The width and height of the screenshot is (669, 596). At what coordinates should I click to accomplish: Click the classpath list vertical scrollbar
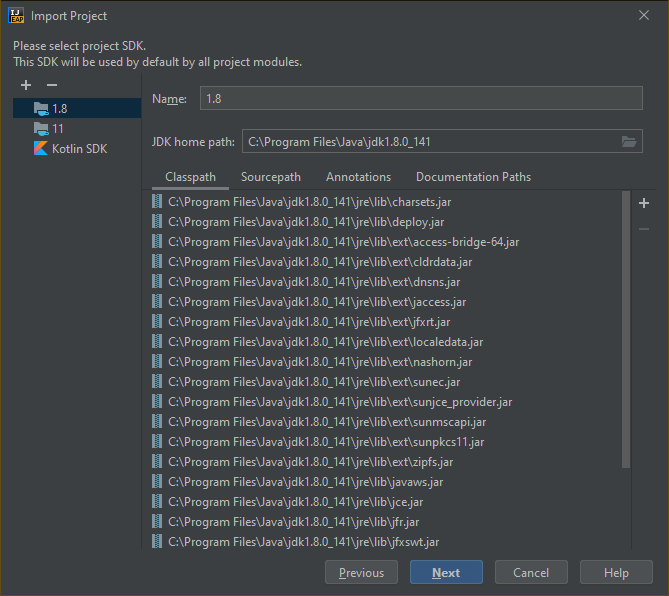point(626,330)
